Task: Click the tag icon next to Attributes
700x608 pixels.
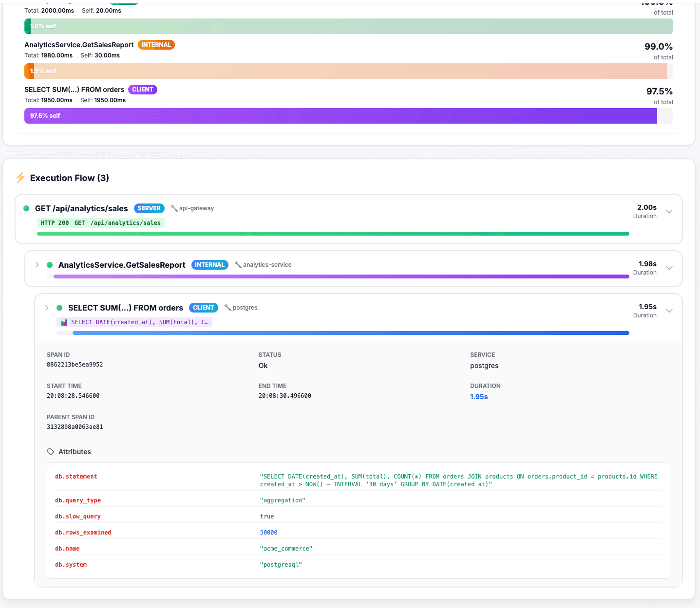Action: [50, 451]
